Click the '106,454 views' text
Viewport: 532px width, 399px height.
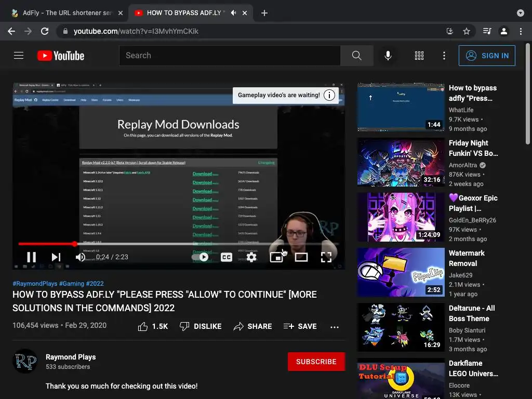[35, 325]
